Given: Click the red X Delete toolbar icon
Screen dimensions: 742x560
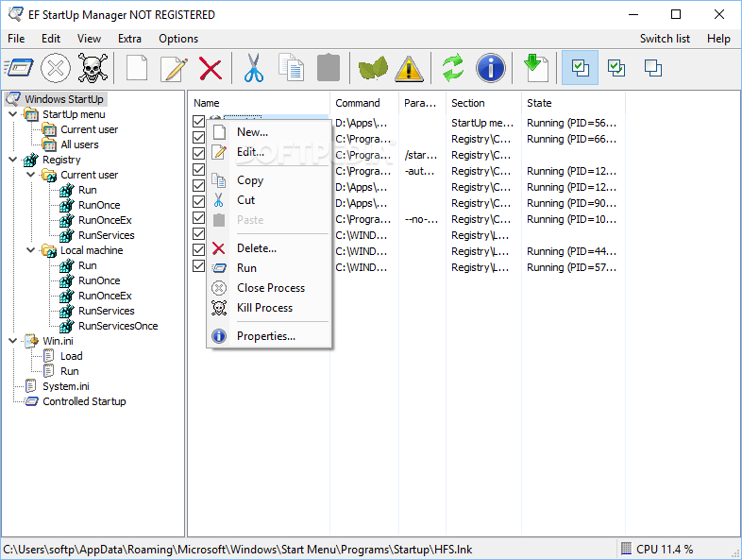Looking at the screenshot, I should (x=211, y=68).
